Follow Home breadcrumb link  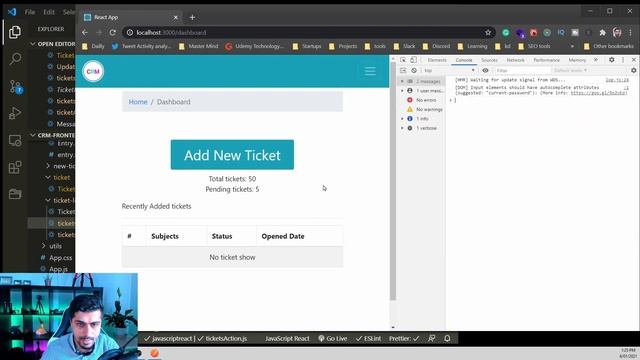click(138, 102)
